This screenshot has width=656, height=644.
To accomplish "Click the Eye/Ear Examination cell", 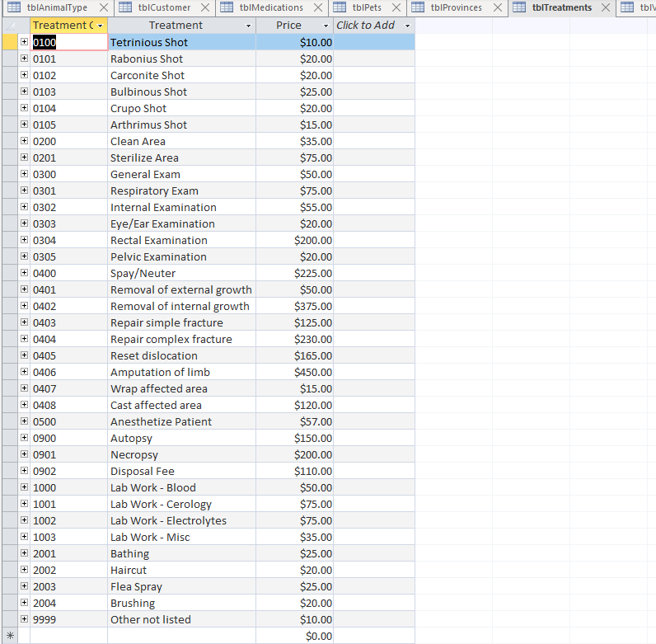I will pos(181,223).
